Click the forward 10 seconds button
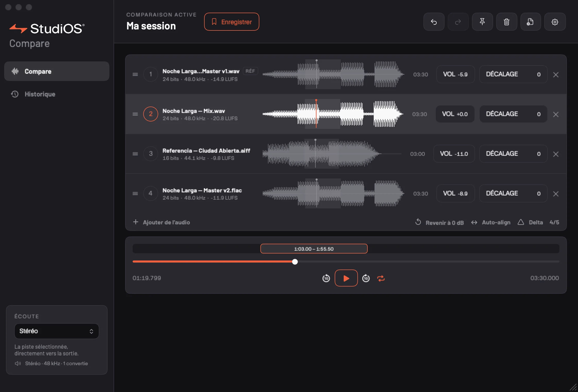 366,278
